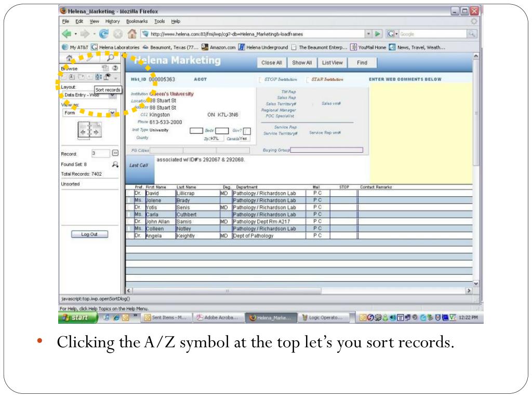Open the Bookmarks menu
The width and height of the screenshot is (532, 399).
click(x=137, y=21)
